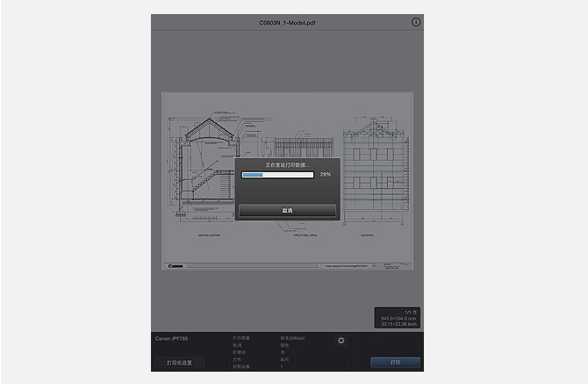This screenshot has height=384, width=588.
Task: Open 打印机设置 printer settings
Action: click(x=179, y=362)
